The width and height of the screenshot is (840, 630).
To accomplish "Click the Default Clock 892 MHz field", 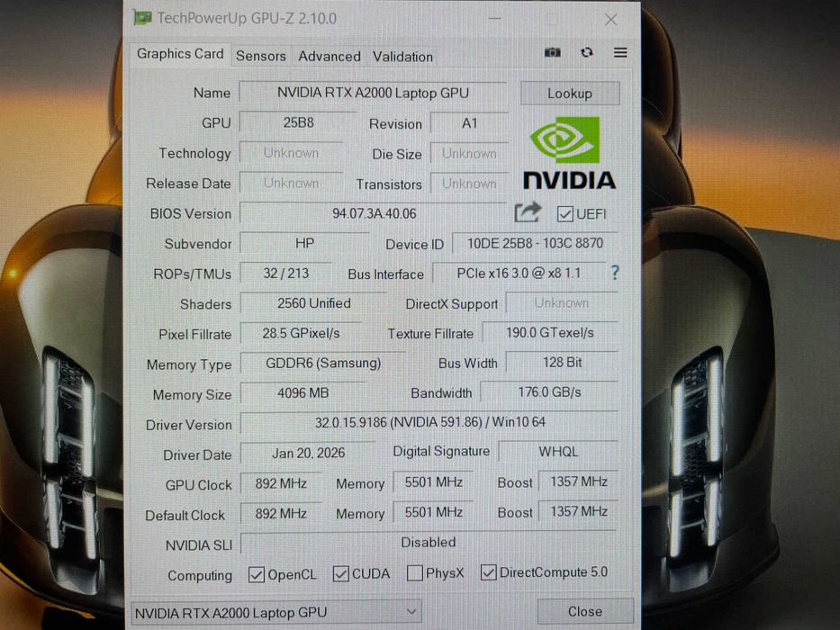I will 281,514.
